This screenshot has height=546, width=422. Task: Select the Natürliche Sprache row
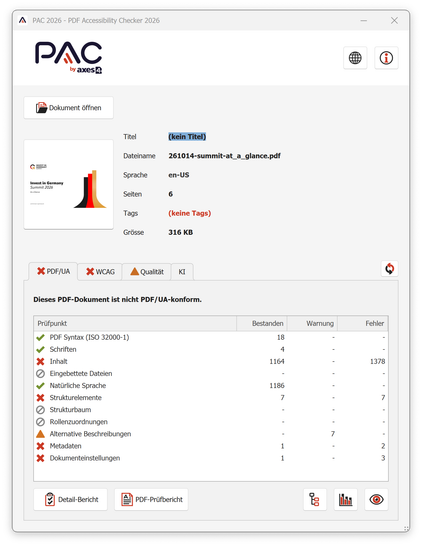pyautogui.click(x=211, y=385)
